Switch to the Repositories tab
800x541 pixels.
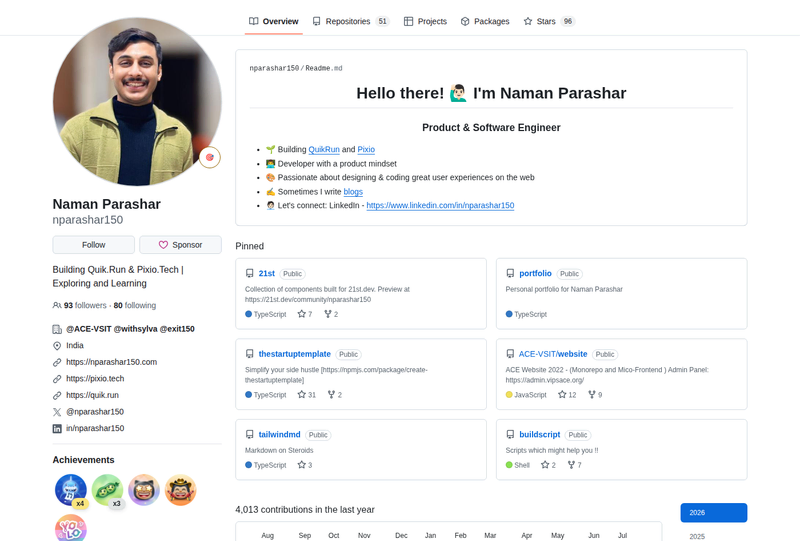(x=351, y=21)
